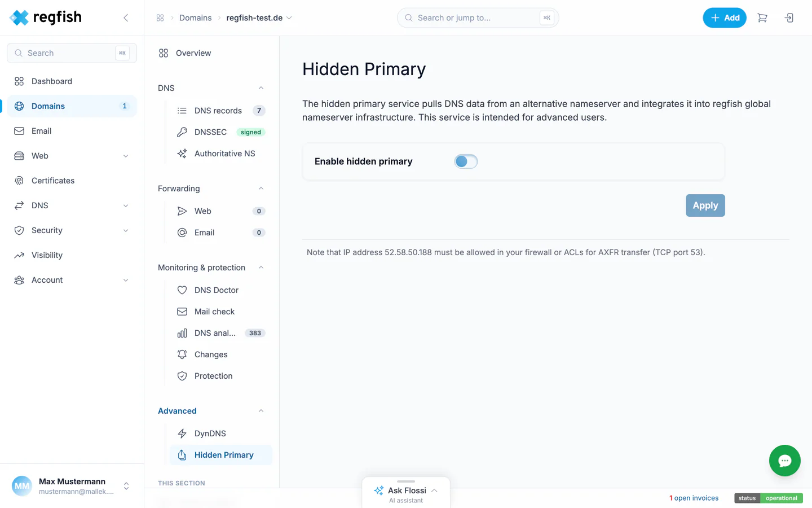812x508 pixels.
Task: Open the user account switcher arrows
Action: click(126, 486)
